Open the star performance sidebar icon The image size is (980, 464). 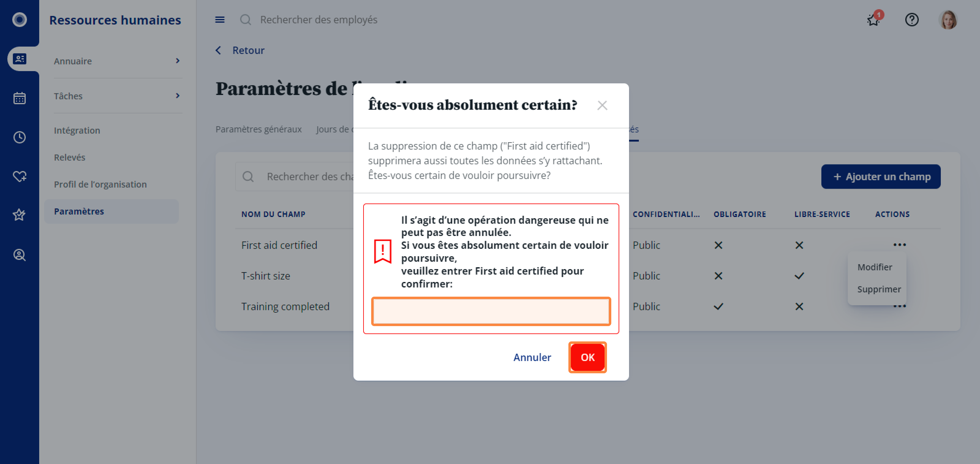pos(19,215)
